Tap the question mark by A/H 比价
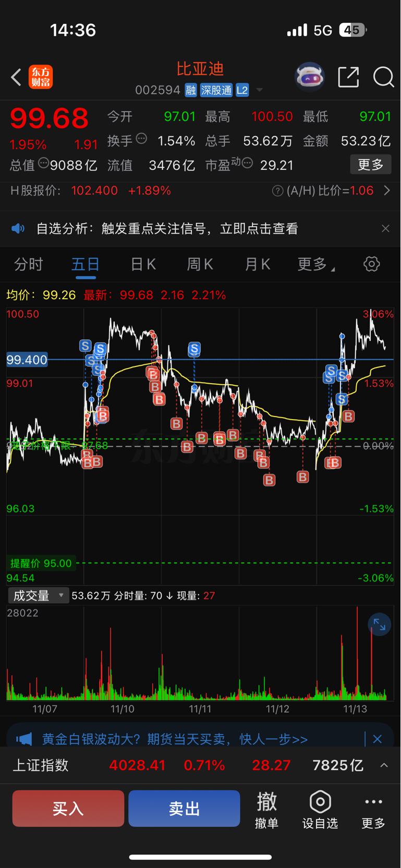The height and width of the screenshot is (868, 401). tap(278, 191)
